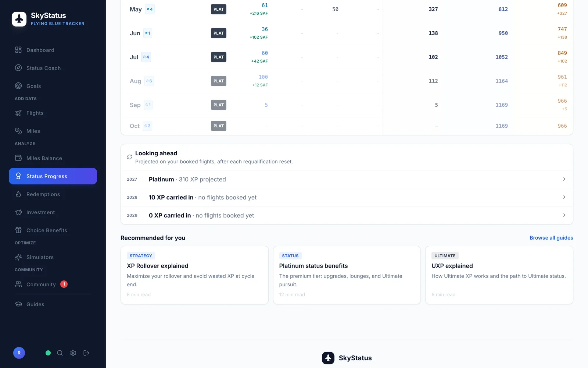
Task: Click the Jul flights count badge
Action: coord(146,57)
